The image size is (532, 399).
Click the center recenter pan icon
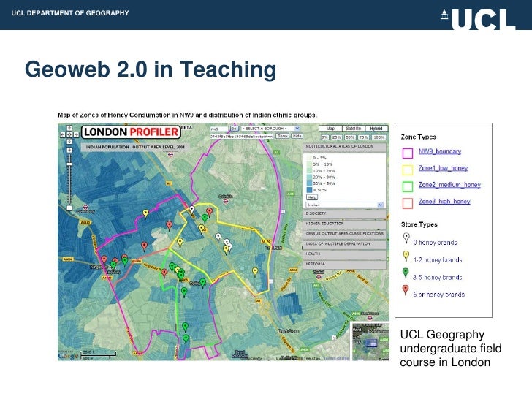click(x=69, y=134)
